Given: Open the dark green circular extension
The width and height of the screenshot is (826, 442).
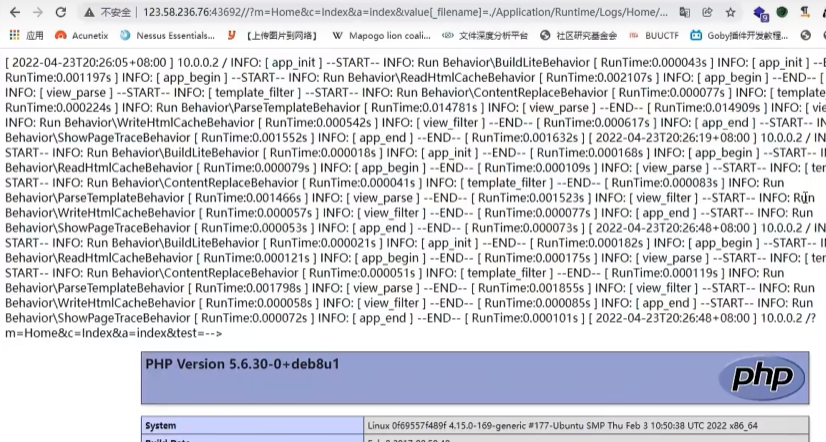Looking at the screenshot, I should coord(782,12).
